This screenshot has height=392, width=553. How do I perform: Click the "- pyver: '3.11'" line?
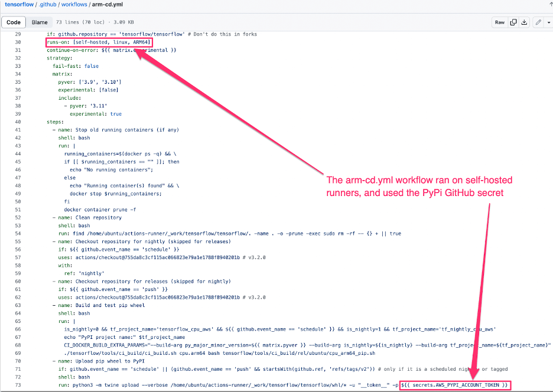85,106
